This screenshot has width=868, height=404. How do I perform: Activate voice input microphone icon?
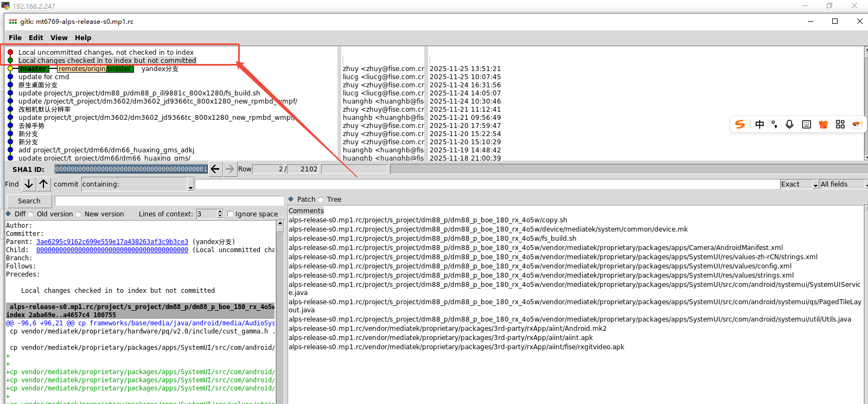pos(789,124)
